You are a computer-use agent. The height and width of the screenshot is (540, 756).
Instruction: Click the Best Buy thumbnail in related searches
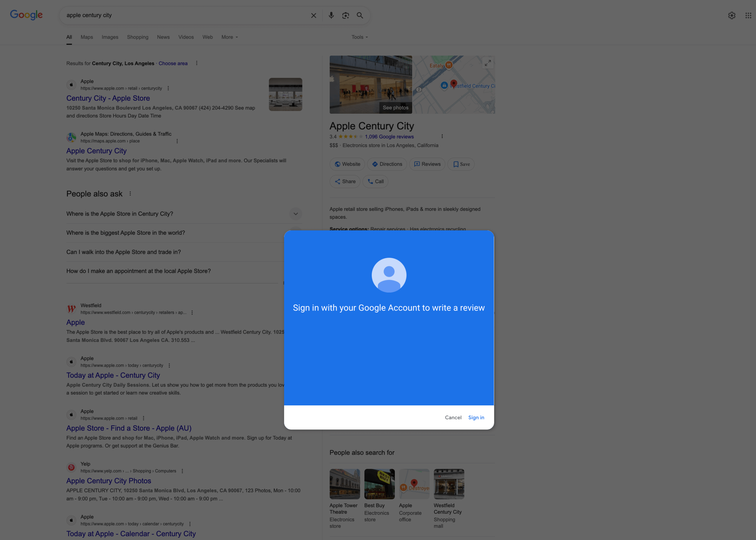pos(379,484)
